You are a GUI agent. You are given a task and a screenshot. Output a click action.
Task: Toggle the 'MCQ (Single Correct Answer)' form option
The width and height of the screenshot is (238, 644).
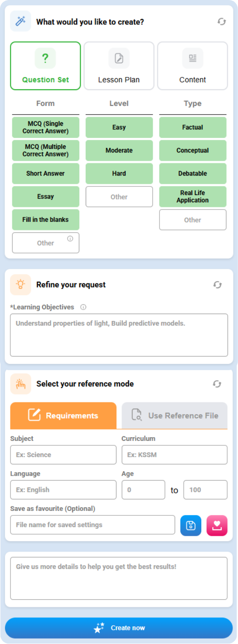pos(45,127)
